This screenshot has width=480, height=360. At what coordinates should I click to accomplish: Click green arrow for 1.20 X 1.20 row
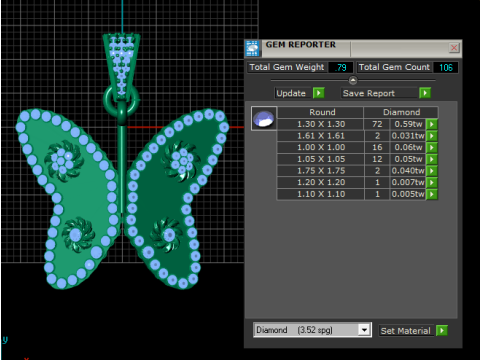432,183
